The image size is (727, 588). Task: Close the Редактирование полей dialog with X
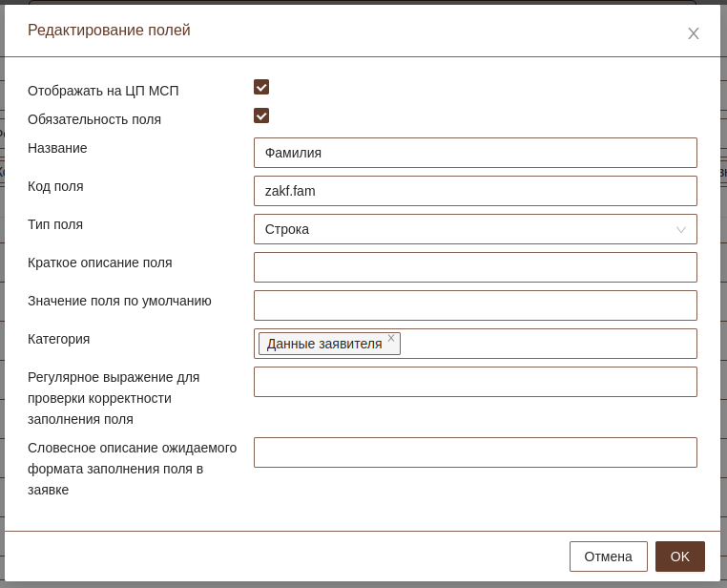(694, 33)
